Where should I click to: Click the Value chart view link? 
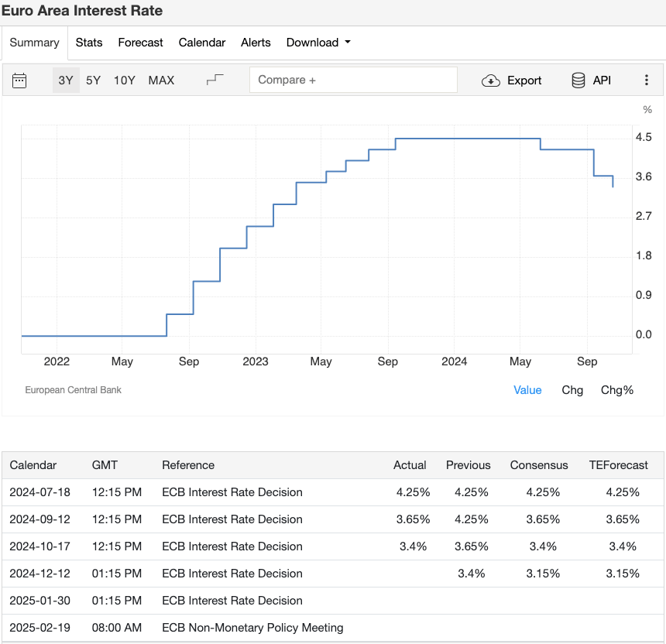(x=527, y=390)
